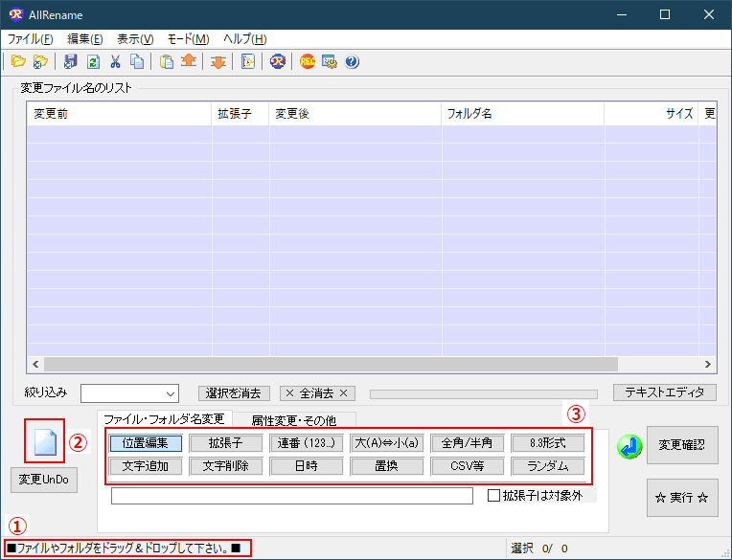The image size is (732, 560).
Task: Select the 位置編集 mode button
Action: click(146, 443)
